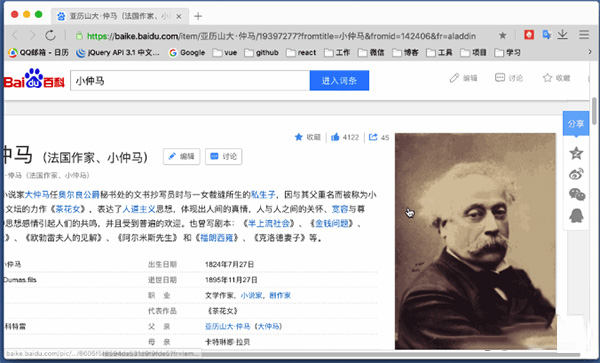Open the 半上流社会 link

point(269,223)
